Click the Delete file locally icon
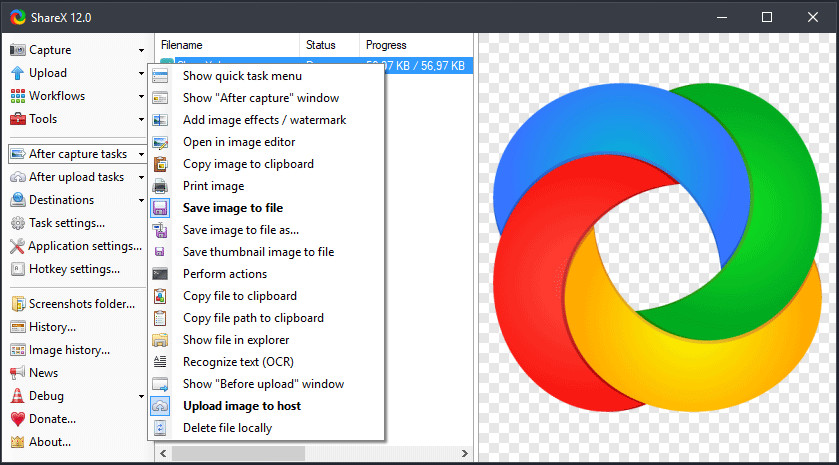Image resolution: width=839 pixels, height=465 pixels. point(160,428)
